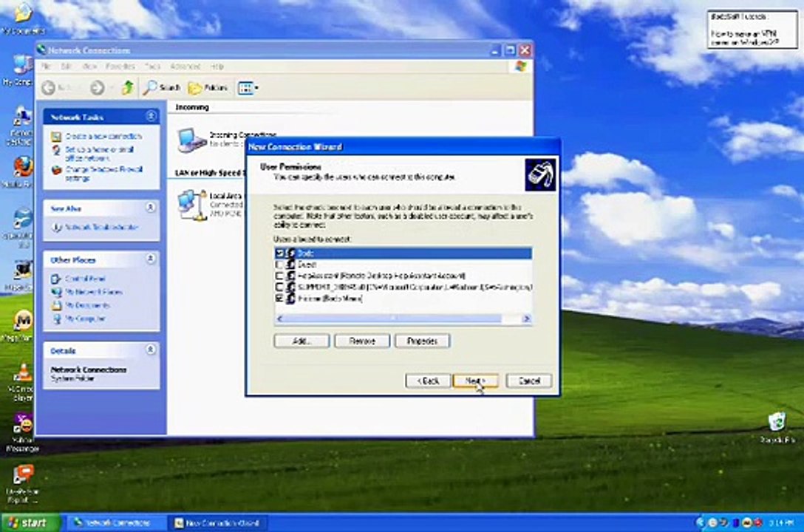
Task: Open My Documents link in Other Places
Action: [x=87, y=305]
